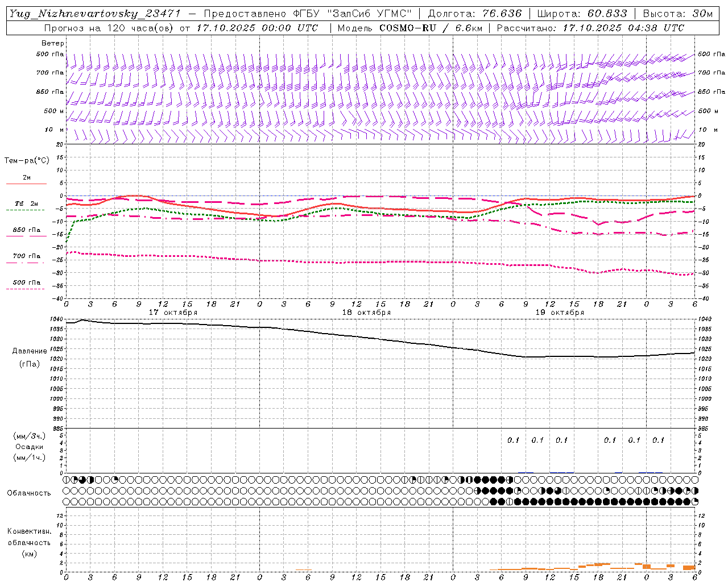Click the left-side 500 м wind level label
Image resolution: width=728 pixels, height=582 pixels.
point(54,111)
